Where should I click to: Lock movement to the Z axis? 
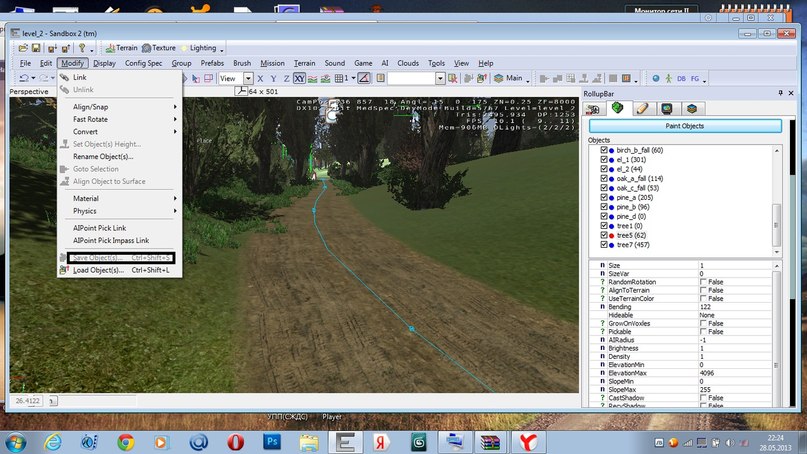[286, 78]
